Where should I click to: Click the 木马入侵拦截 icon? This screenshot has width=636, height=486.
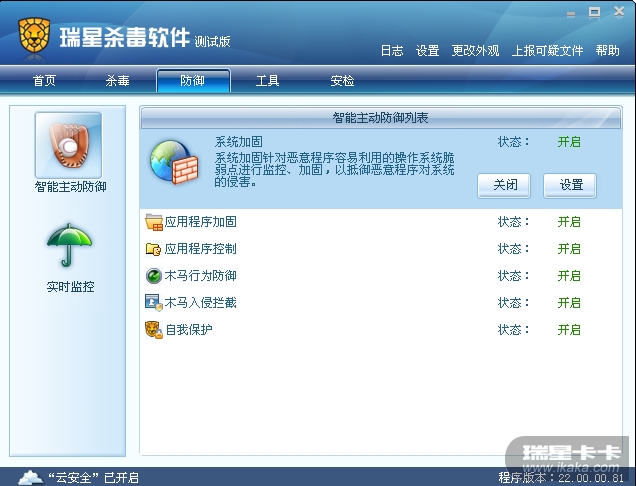[154, 303]
